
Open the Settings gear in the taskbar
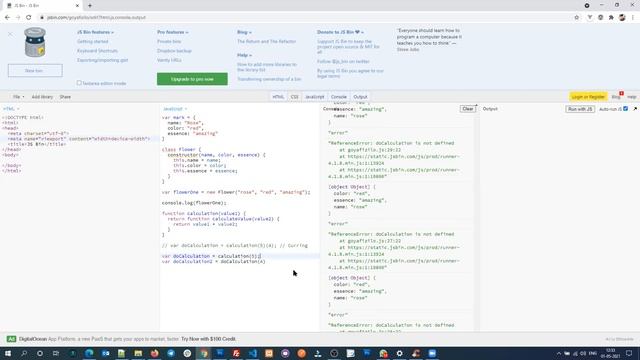point(399,353)
